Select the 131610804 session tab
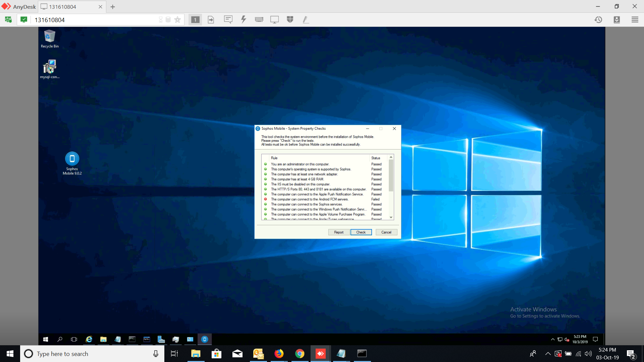 [72, 7]
